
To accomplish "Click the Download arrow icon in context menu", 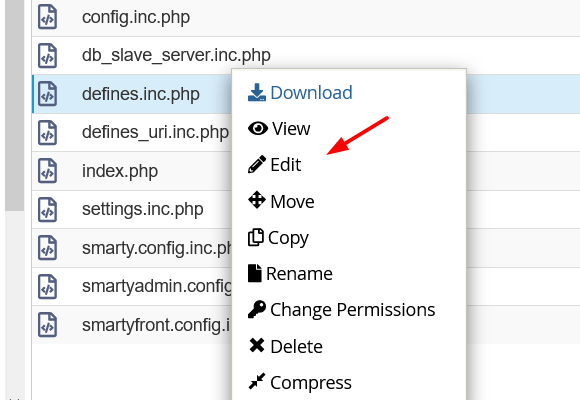I will click(257, 93).
